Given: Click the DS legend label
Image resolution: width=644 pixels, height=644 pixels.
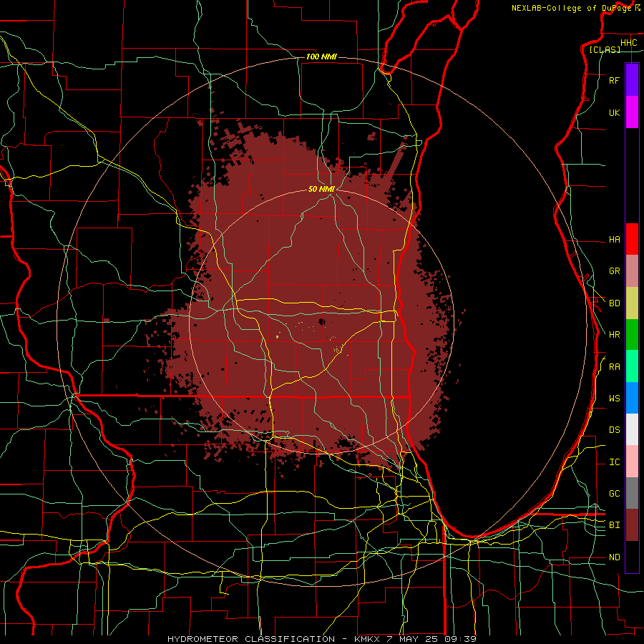Looking at the screenshot, I should (x=614, y=430).
